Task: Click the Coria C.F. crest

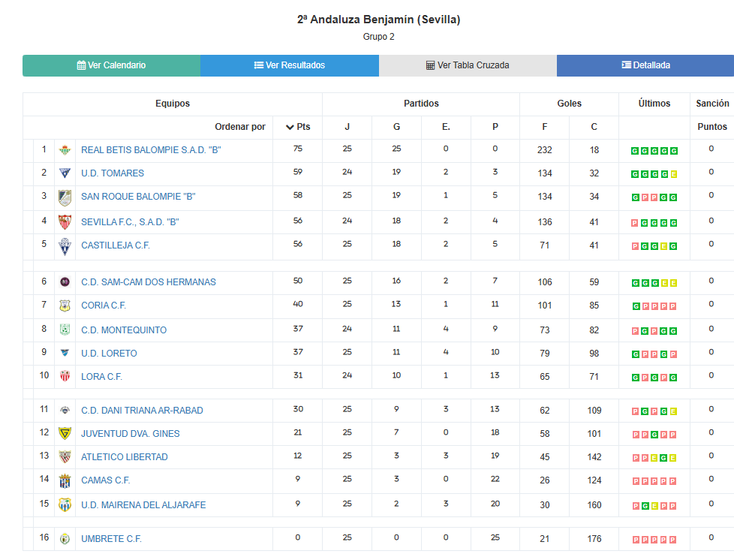Action: click(x=65, y=306)
